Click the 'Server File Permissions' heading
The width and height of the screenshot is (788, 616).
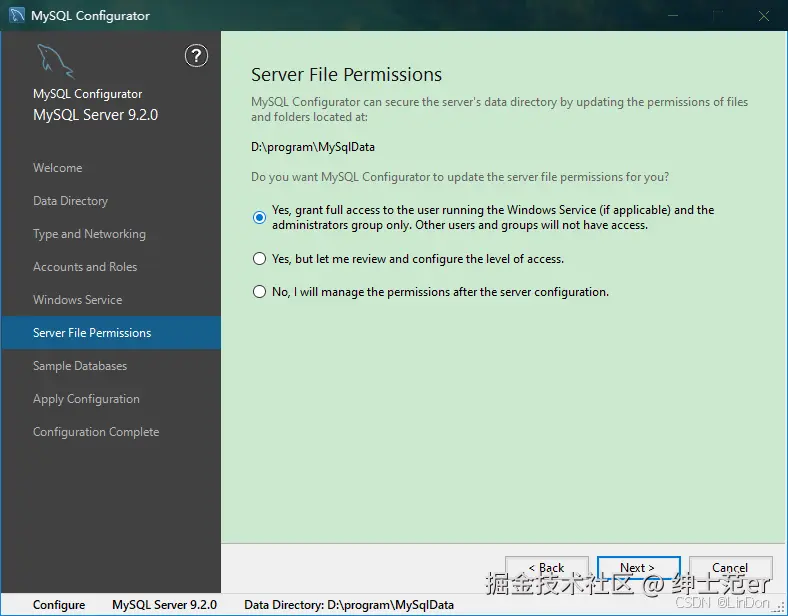346,74
